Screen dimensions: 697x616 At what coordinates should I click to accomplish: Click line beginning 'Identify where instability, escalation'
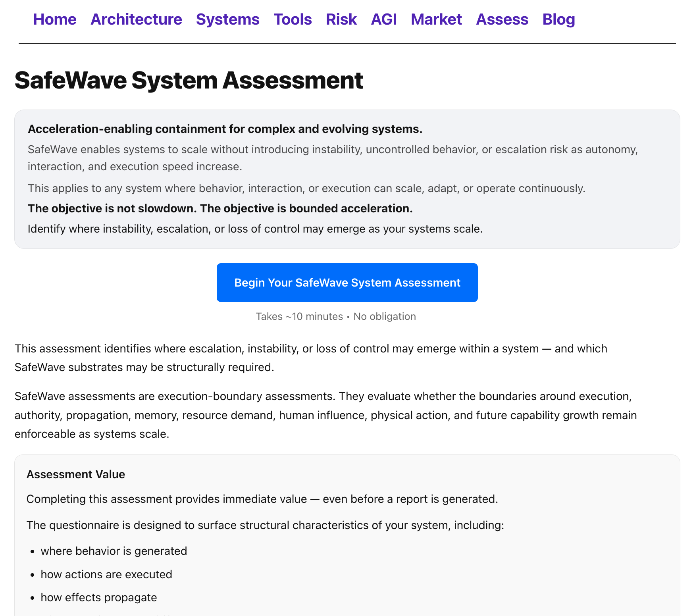click(255, 229)
